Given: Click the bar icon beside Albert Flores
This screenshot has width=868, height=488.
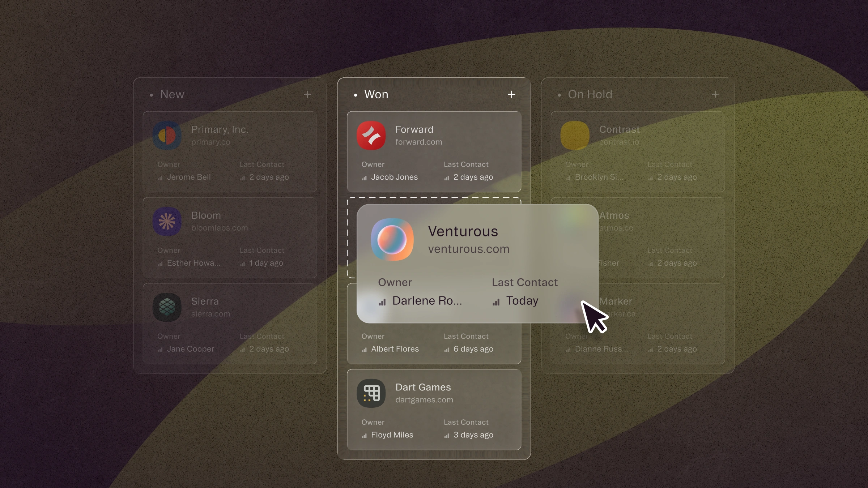Looking at the screenshot, I should [364, 350].
